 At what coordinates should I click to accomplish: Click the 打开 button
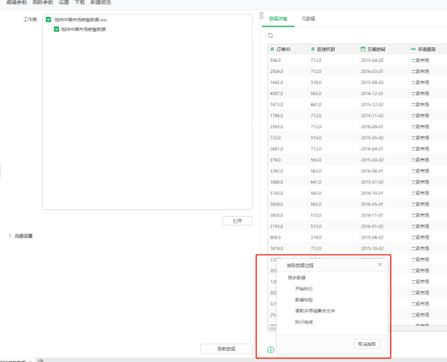point(237,221)
